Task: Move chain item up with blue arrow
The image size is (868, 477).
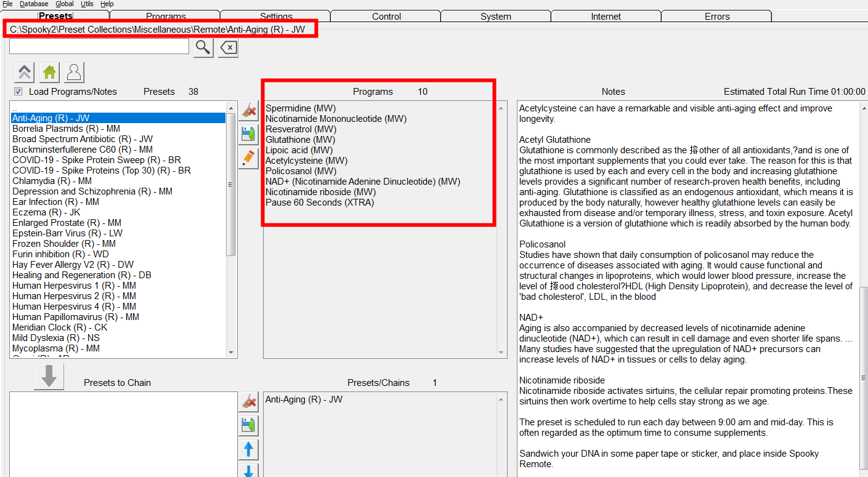Action: (x=248, y=449)
